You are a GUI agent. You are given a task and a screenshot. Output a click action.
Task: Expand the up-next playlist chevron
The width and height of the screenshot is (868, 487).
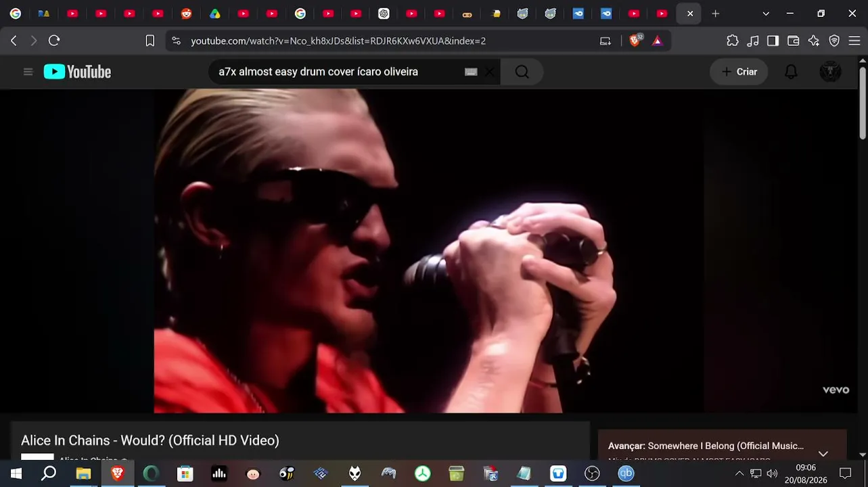pos(823,453)
